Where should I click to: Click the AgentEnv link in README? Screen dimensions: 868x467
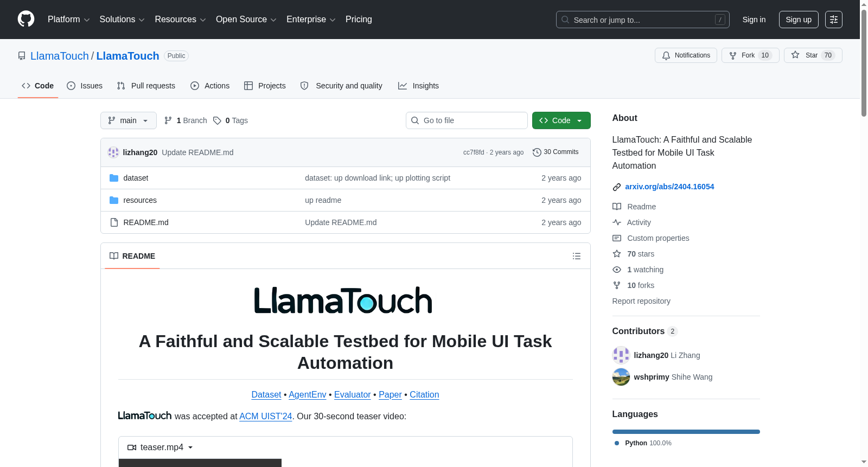308,394
